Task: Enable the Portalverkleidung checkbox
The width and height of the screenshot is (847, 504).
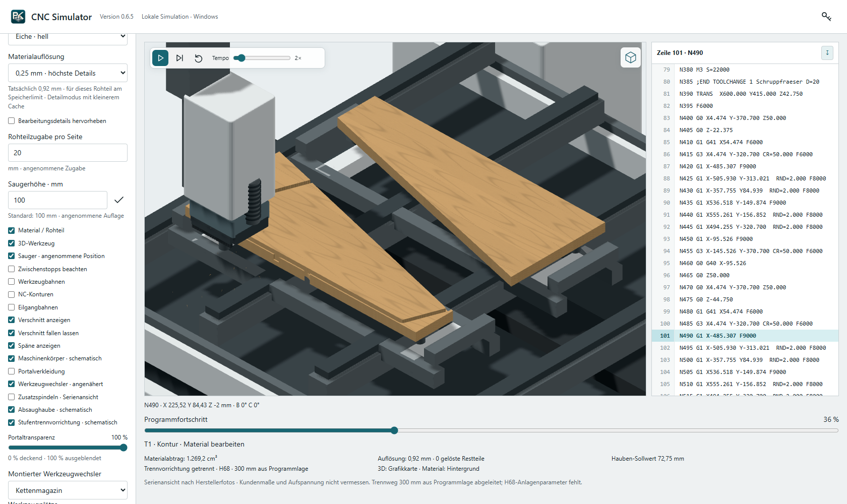Action: click(x=11, y=371)
